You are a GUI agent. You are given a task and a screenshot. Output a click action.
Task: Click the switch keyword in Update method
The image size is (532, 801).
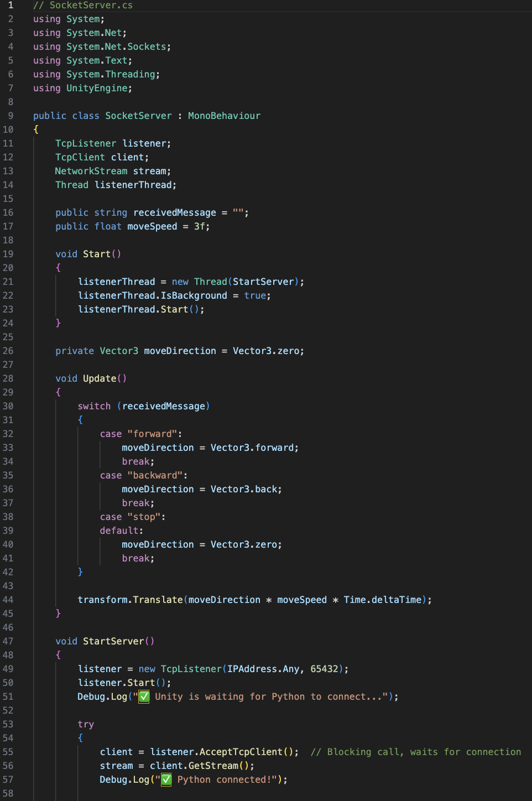[94, 406]
